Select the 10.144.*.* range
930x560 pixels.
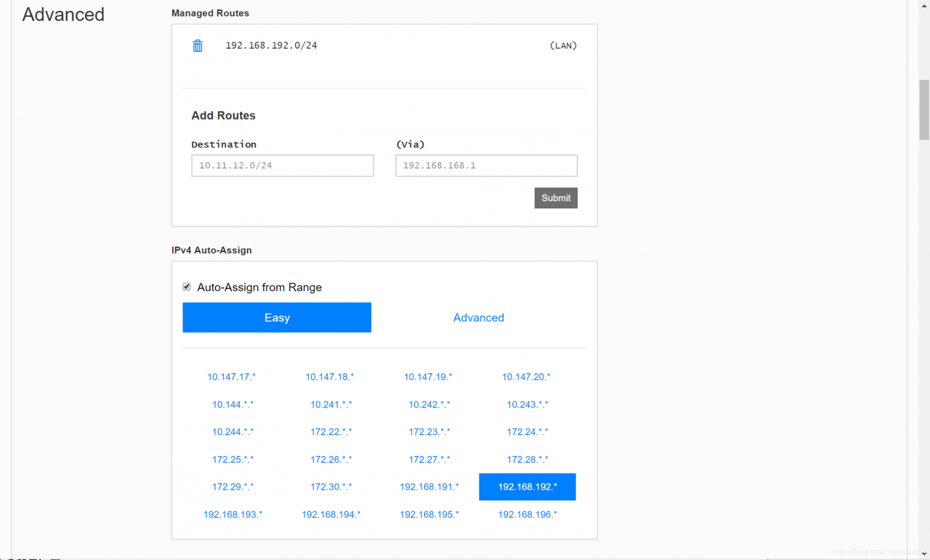(x=233, y=405)
